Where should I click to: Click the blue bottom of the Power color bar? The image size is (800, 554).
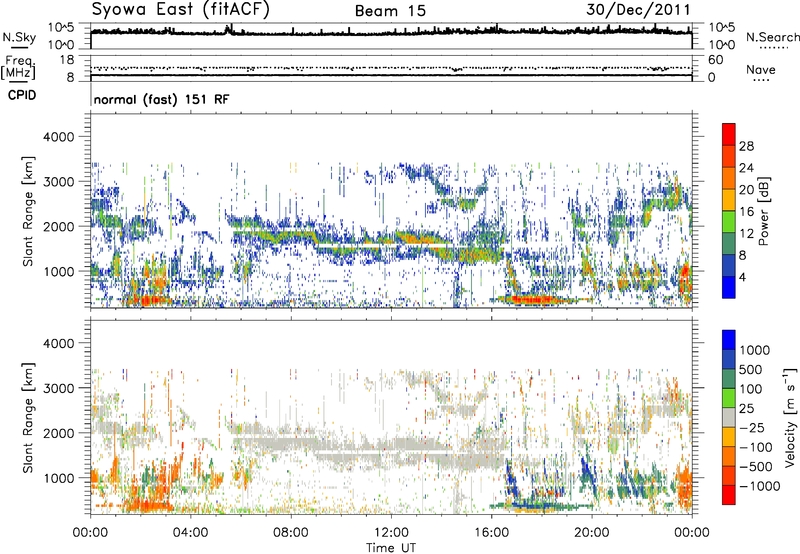(x=729, y=287)
